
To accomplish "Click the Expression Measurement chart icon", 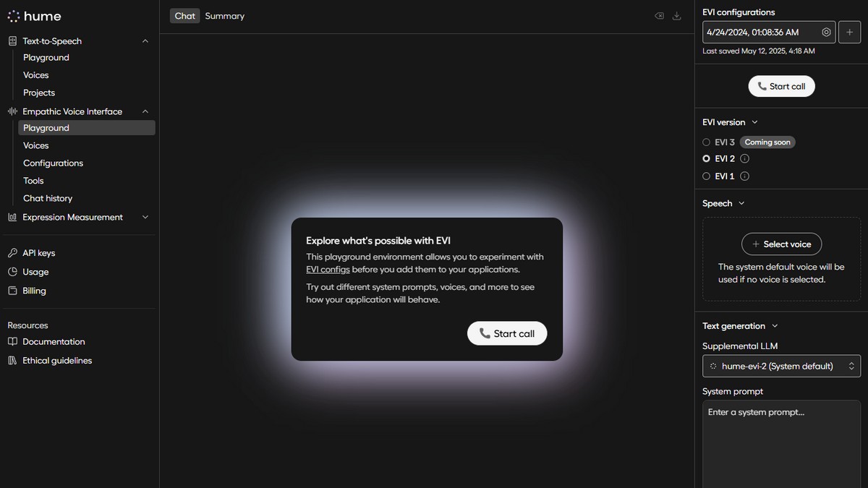I will [12, 217].
